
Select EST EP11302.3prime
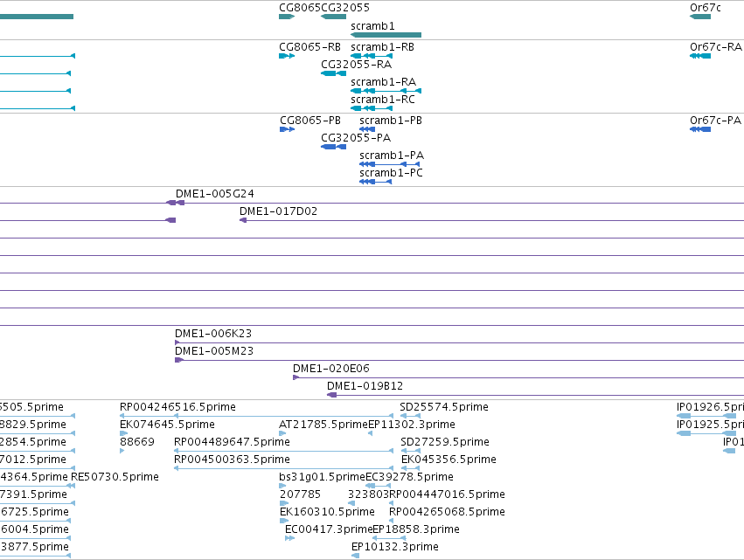tap(412, 425)
